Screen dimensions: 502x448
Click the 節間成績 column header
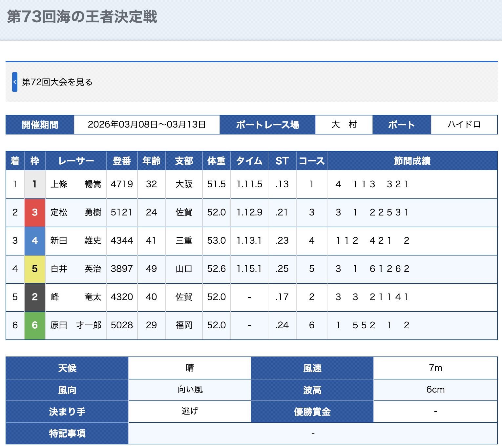[412, 161]
